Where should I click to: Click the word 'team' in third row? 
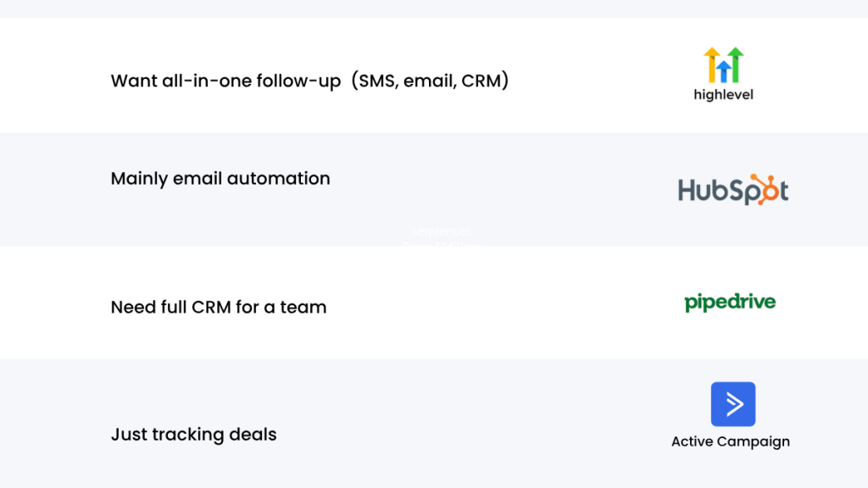pyautogui.click(x=303, y=307)
